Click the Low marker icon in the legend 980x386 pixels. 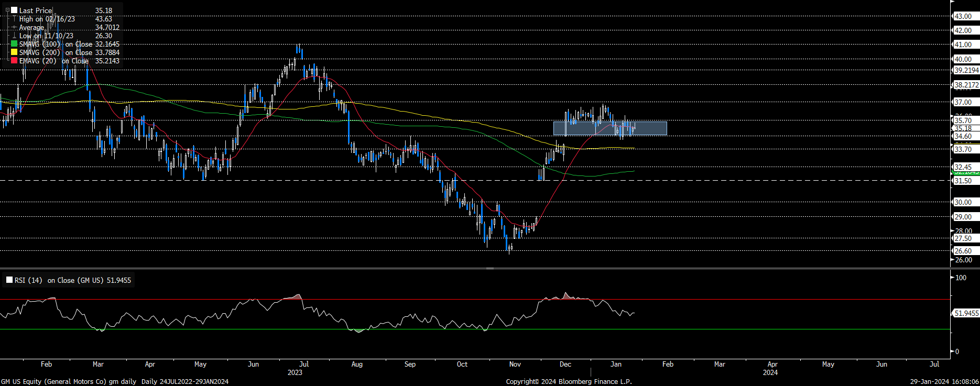click(x=14, y=36)
